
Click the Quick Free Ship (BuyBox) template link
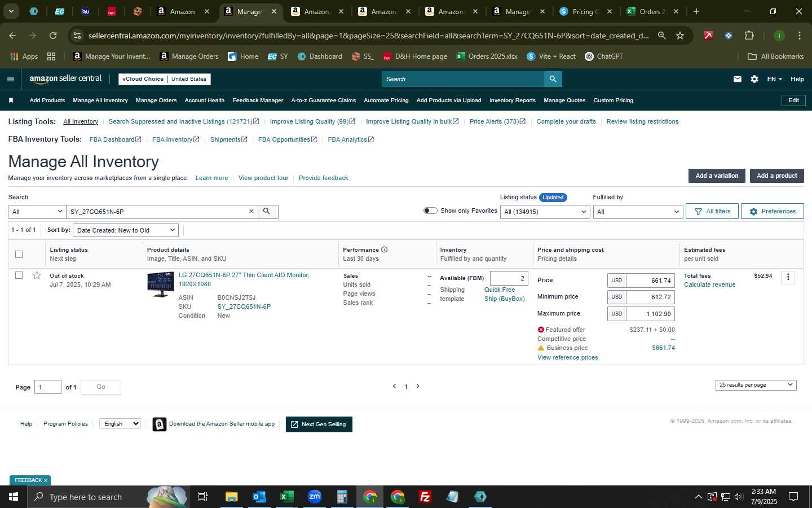coord(504,294)
